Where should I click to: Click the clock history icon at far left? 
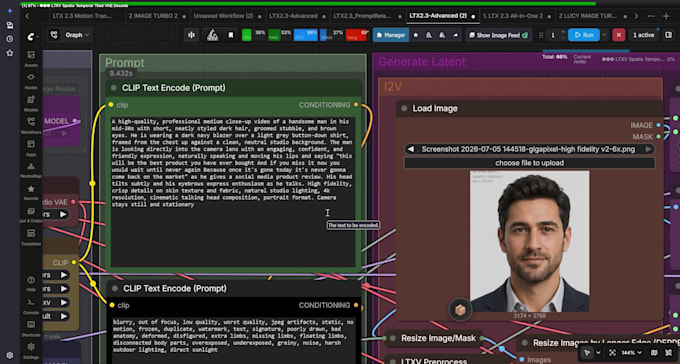10,39
